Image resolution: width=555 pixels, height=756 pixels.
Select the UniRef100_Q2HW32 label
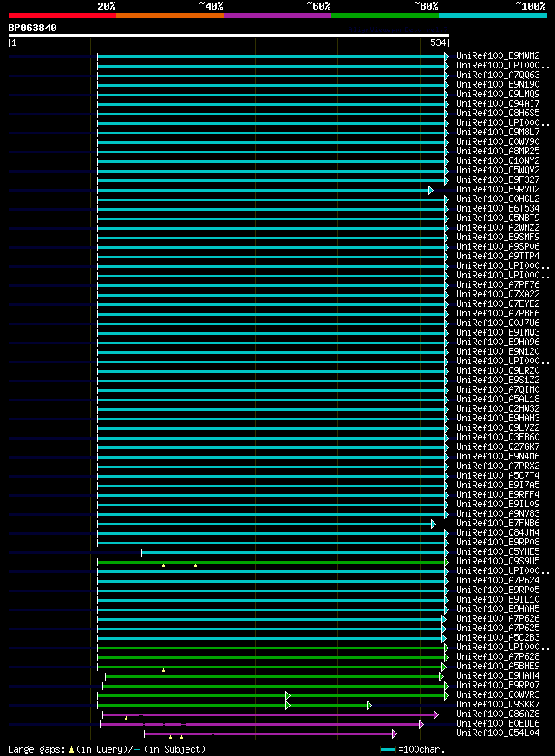(x=498, y=409)
